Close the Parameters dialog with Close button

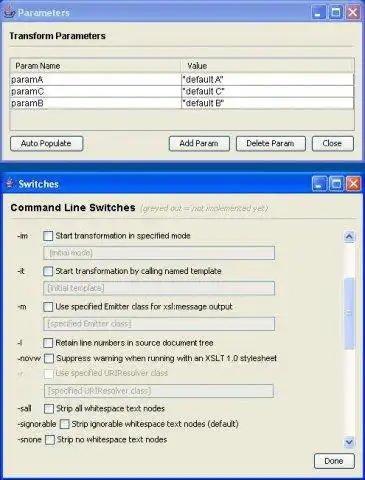click(332, 144)
